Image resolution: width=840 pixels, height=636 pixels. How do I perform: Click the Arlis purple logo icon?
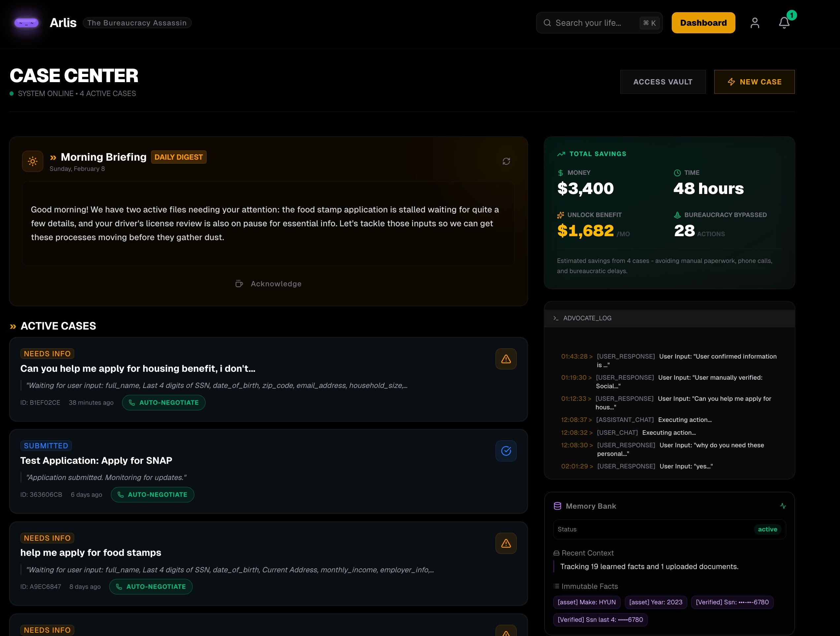tap(26, 23)
